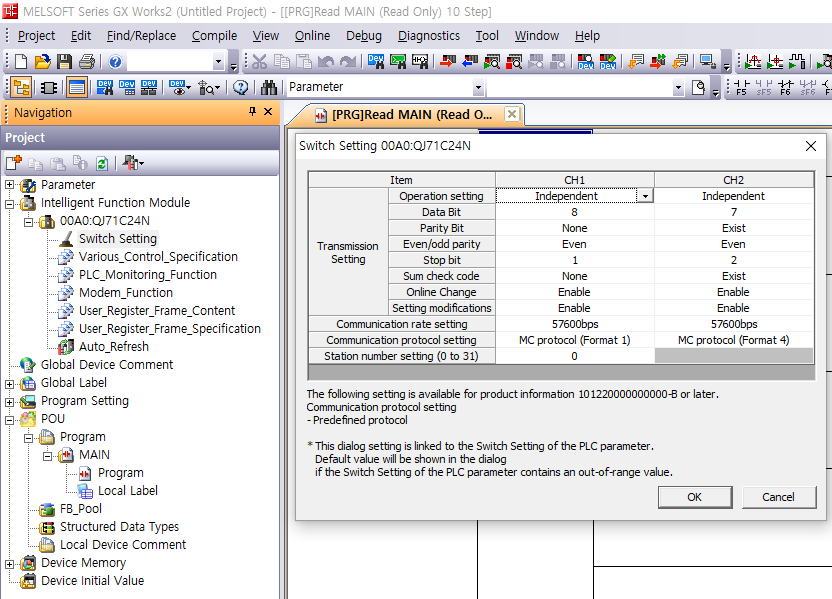Click CH1 Sum check code None cell

(x=575, y=276)
